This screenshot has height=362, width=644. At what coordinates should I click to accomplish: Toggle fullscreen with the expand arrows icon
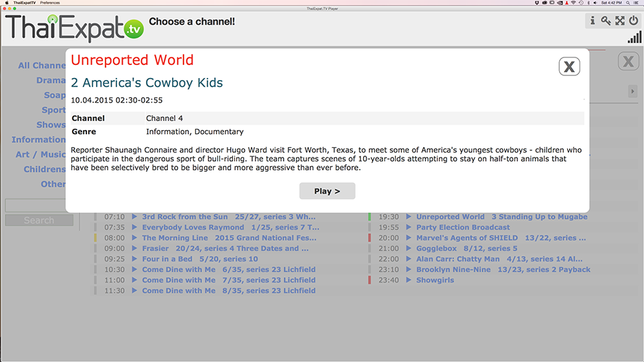click(619, 21)
